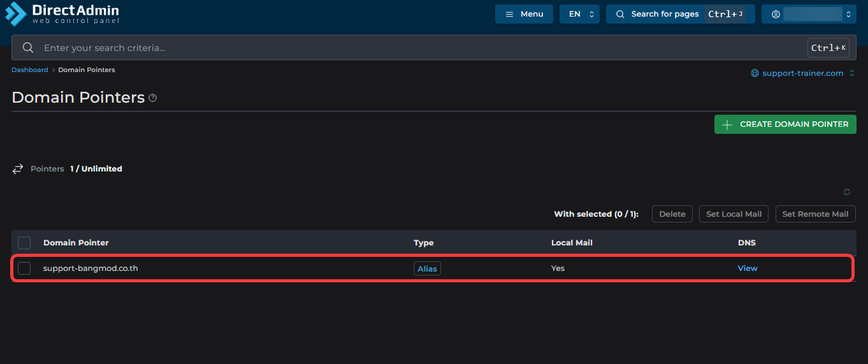Click the search magnifier icon in criteria bar
868x364 pixels.
28,48
